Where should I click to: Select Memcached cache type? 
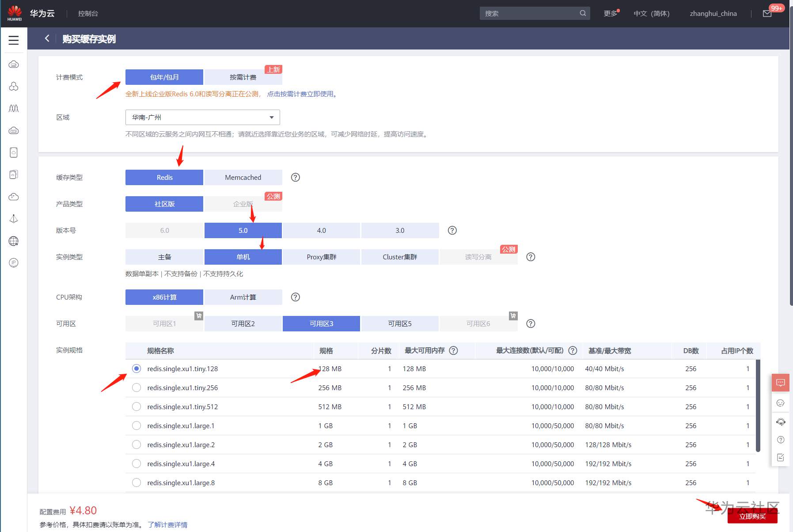[x=243, y=177]
